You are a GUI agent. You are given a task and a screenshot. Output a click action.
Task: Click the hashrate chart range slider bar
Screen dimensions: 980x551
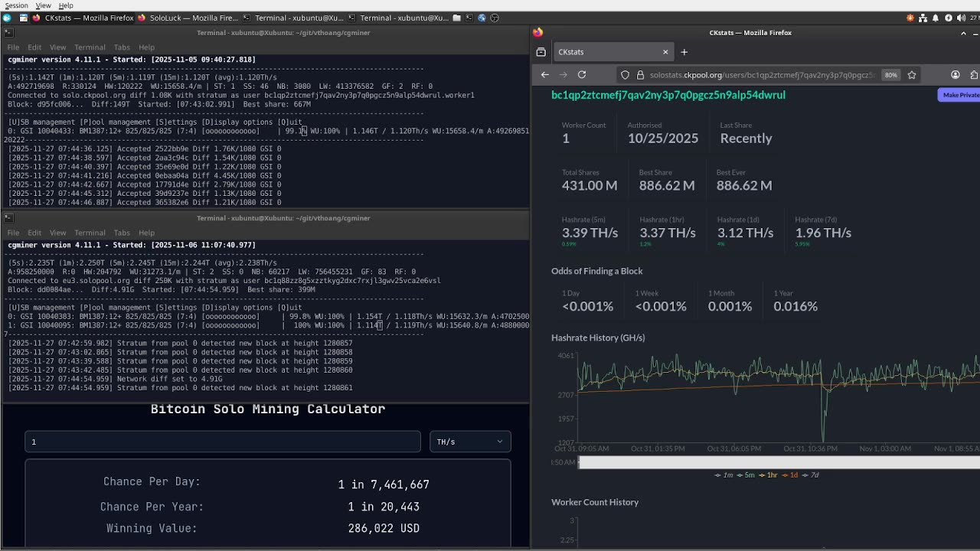tap(779, 462)
